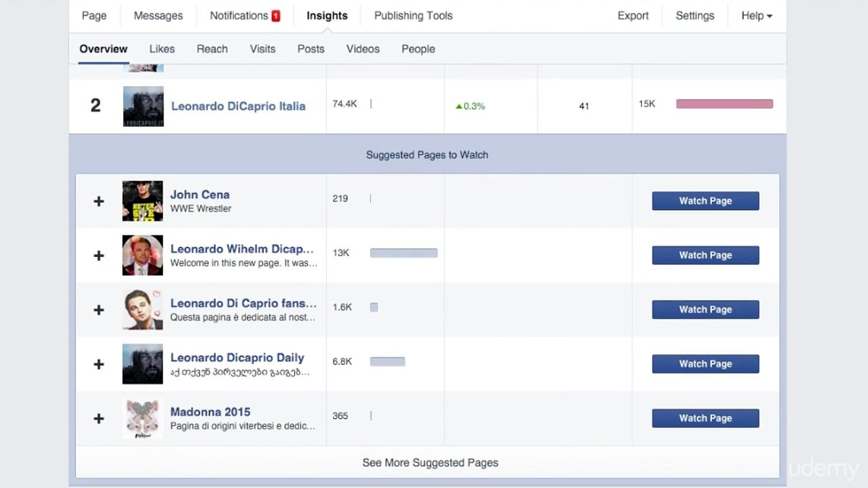
Task: Open Leonardo Dicaprio Daily page link
Action: [x=237, y=357]
